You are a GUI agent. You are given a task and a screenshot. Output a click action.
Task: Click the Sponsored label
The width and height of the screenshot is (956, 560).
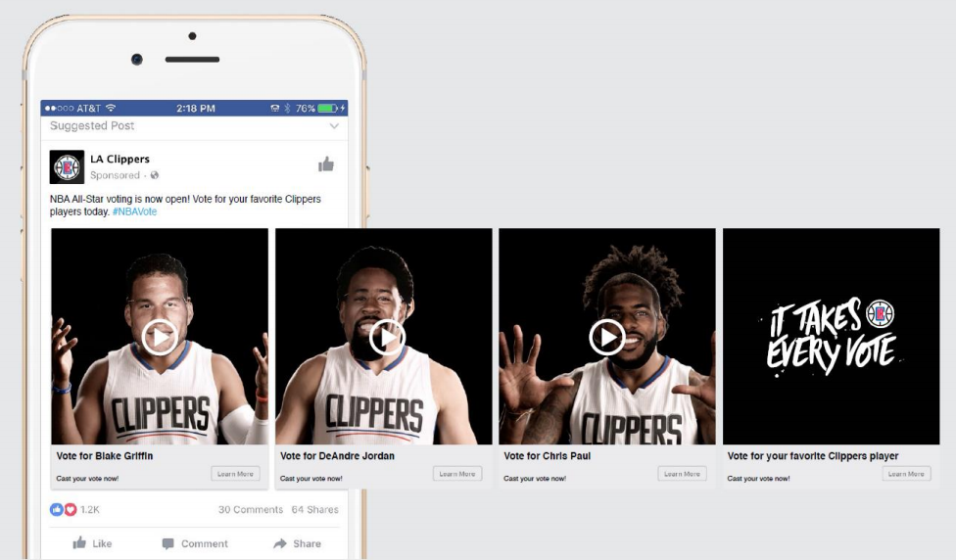[115, 175]
